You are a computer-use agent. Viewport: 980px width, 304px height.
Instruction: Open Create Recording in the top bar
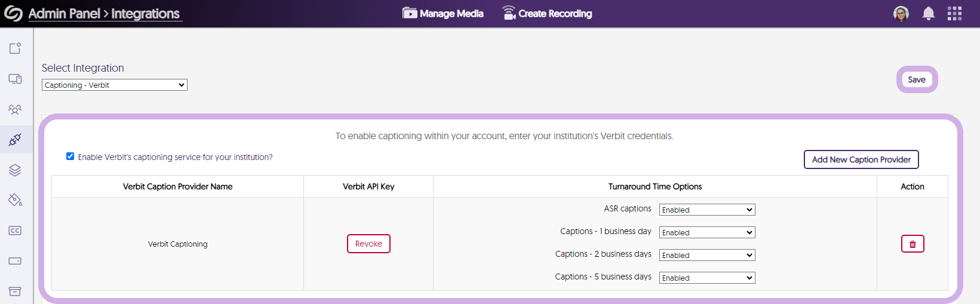pos(547,14)
